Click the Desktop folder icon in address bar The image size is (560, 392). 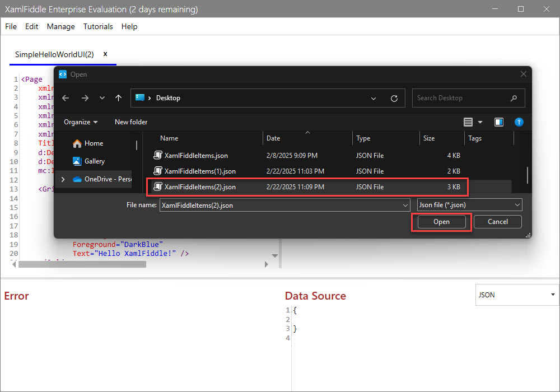(140, 98)
